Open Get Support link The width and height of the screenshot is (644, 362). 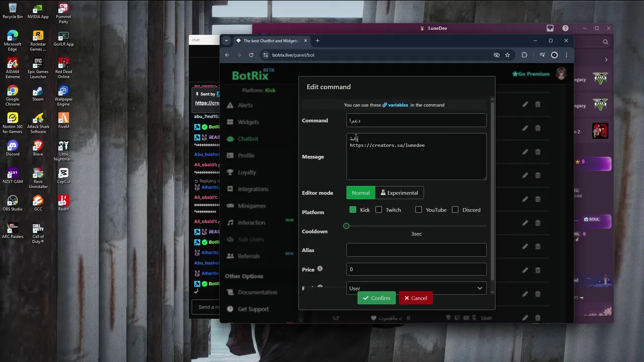(x=248, y=309)
